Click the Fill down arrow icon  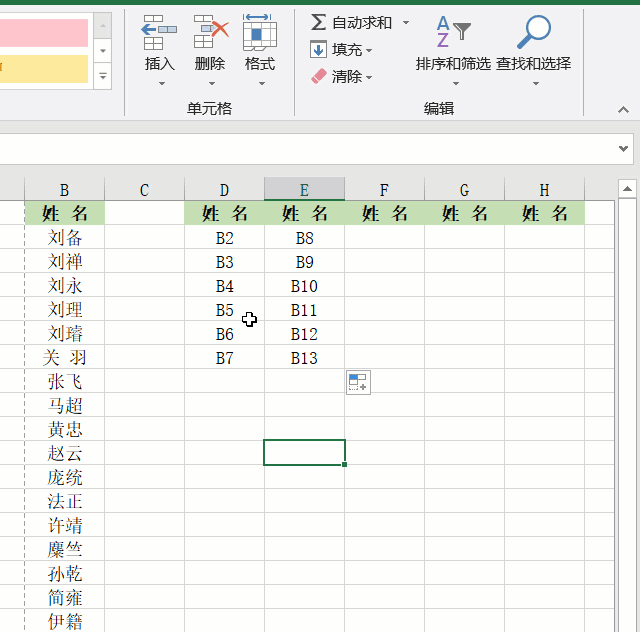(x=318, y=50)
